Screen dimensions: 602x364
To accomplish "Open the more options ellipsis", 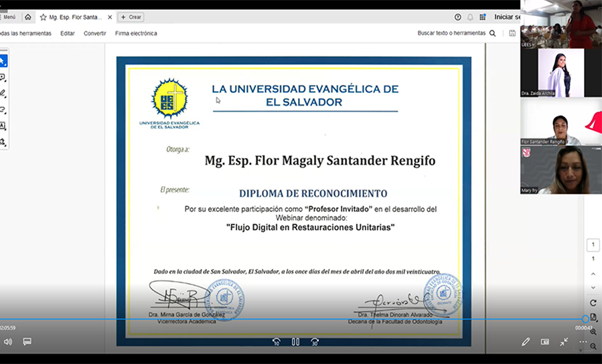I will coord(583,341).
